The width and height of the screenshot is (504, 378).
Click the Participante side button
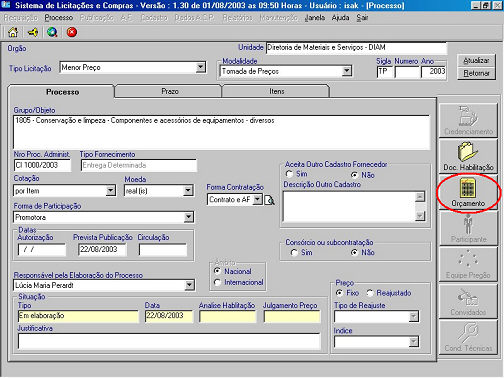pyautogui.click(x=468, y=228)
